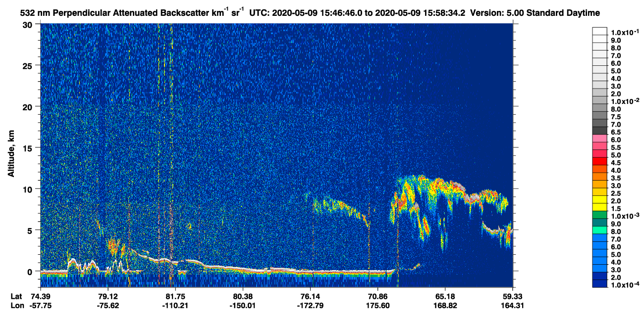The width and height of the screenshot is (644, 330).
Task: Click the latitude value "80.38"
Action: pos(243,296)
